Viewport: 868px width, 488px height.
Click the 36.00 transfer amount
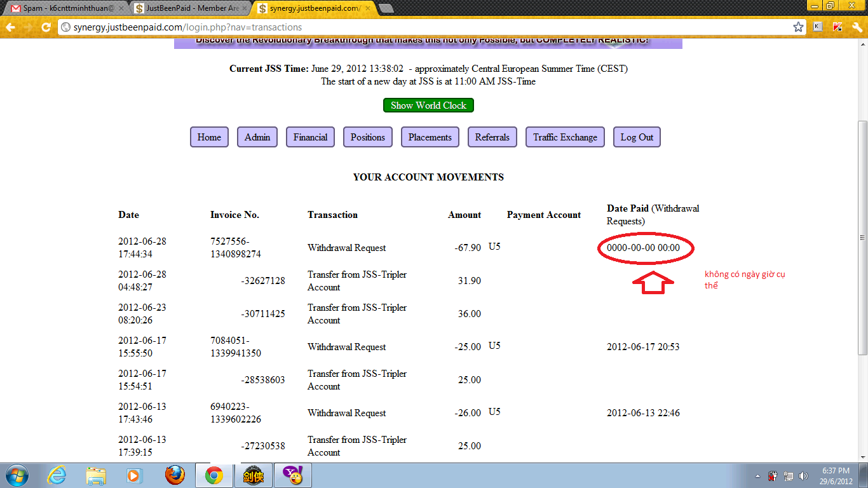pyautogui.click(x=470, y=314)
